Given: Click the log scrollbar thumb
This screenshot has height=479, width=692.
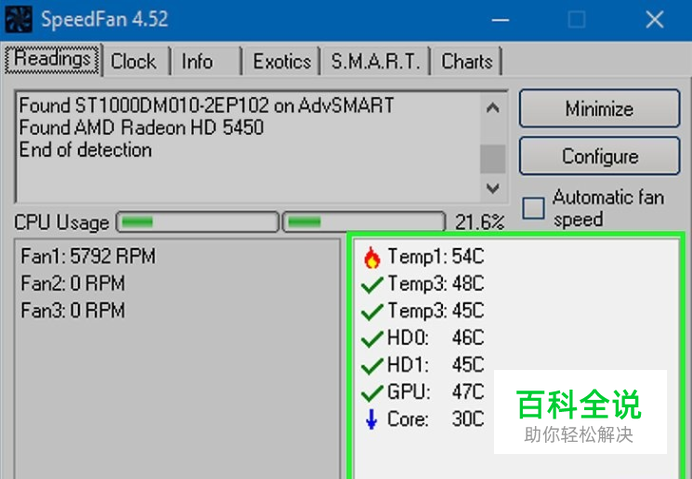Looking at the screenshot, I should tap(493, 159).
